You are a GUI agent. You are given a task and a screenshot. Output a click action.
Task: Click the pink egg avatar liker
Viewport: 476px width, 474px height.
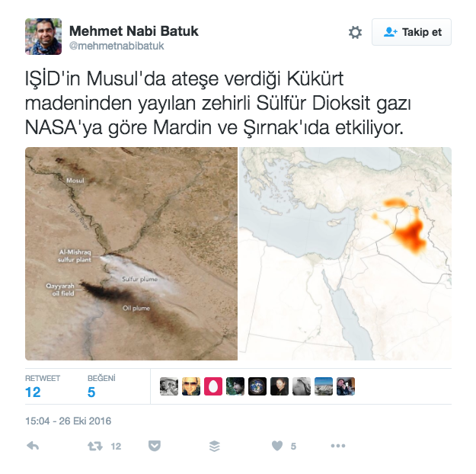pyautogui.click(x=213, y=386)
